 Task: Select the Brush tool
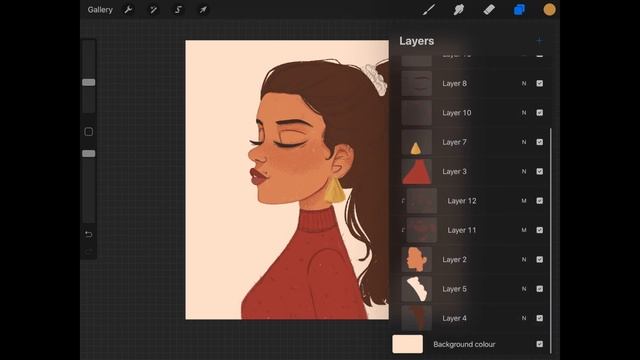point(429,9)
